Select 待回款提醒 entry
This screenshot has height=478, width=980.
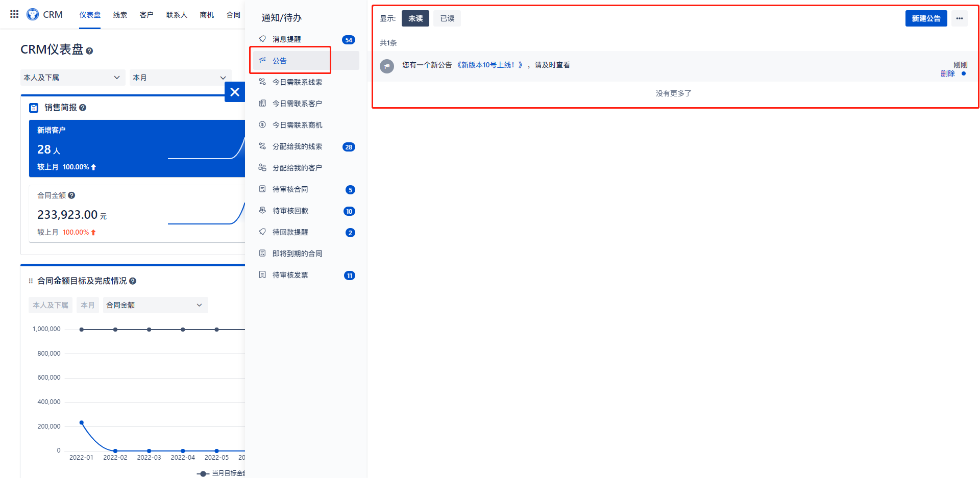306,232
